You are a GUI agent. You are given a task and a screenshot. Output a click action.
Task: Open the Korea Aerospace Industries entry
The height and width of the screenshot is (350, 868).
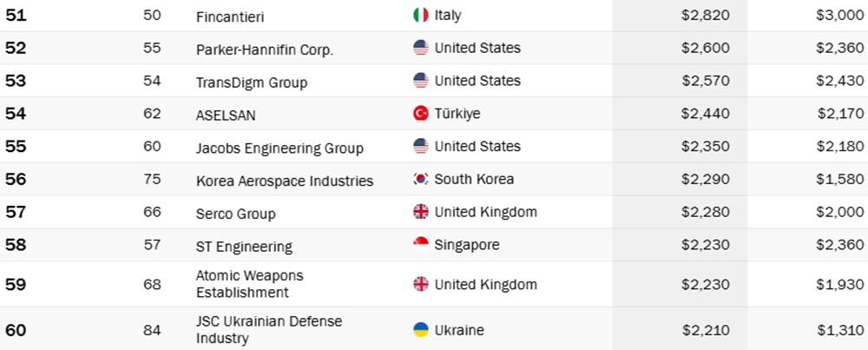coord(284,182)
